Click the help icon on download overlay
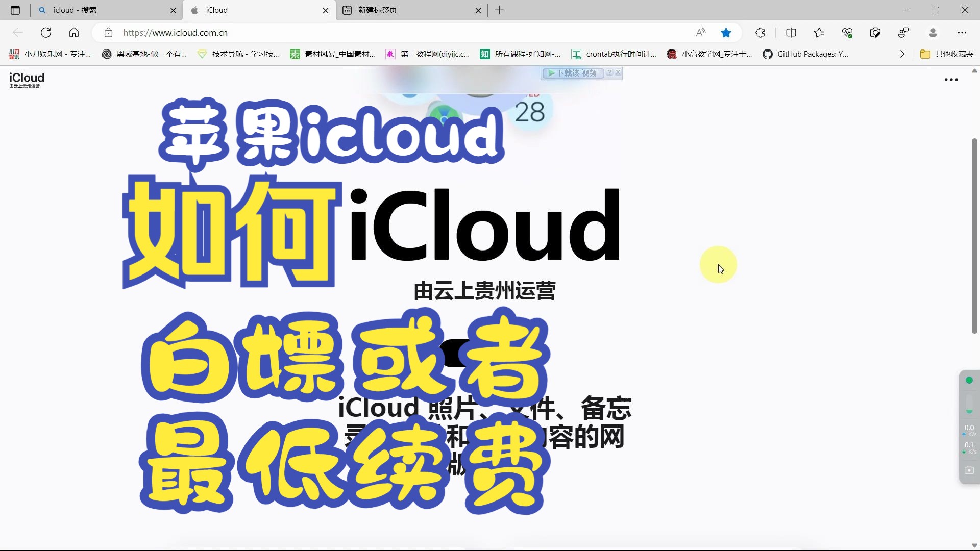The width and height of the screenshot is (980, 551). pyautogui.click(x=609, y=73)
